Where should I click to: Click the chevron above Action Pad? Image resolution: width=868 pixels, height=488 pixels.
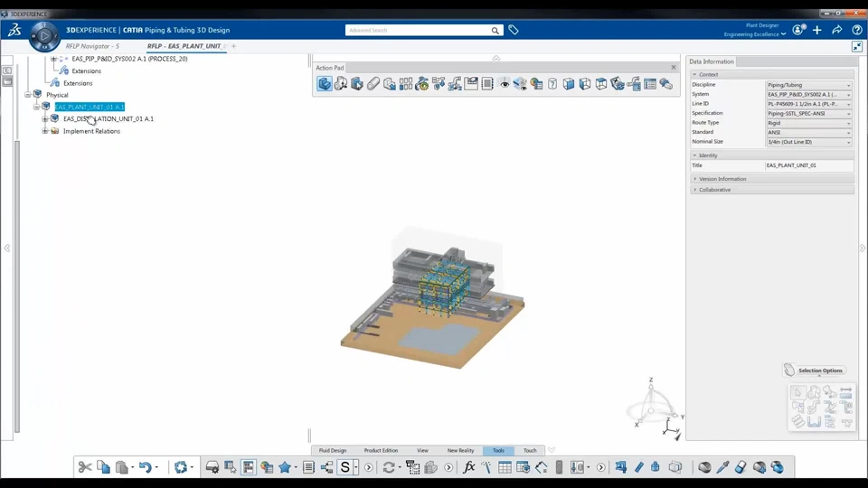coord(496,58)
